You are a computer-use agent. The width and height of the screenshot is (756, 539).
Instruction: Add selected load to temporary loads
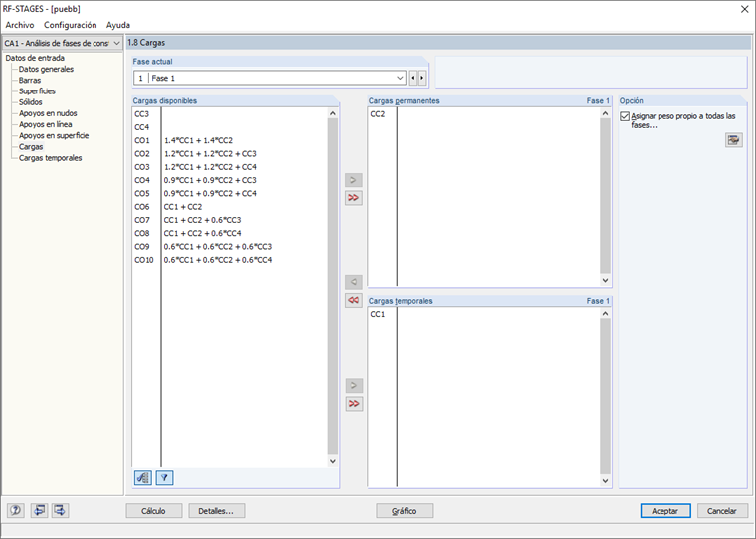tap(354, 385)
